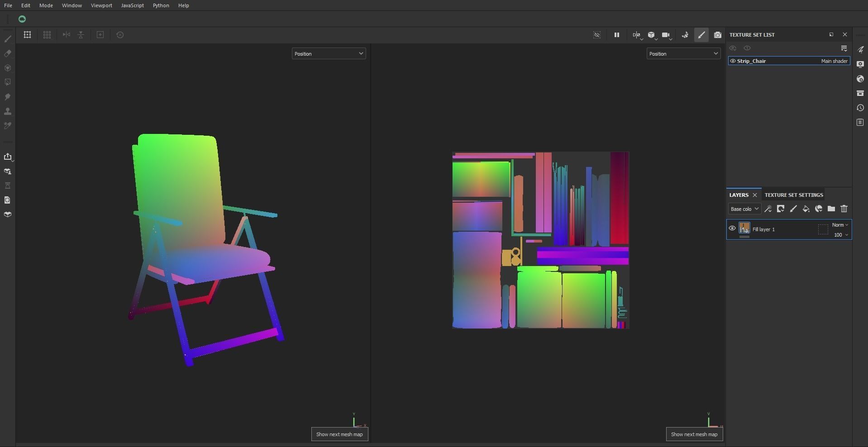Viewport: 868px width, 447px height.
Task: Open the Norm blend mode dropdown
Action: point(840,225)
